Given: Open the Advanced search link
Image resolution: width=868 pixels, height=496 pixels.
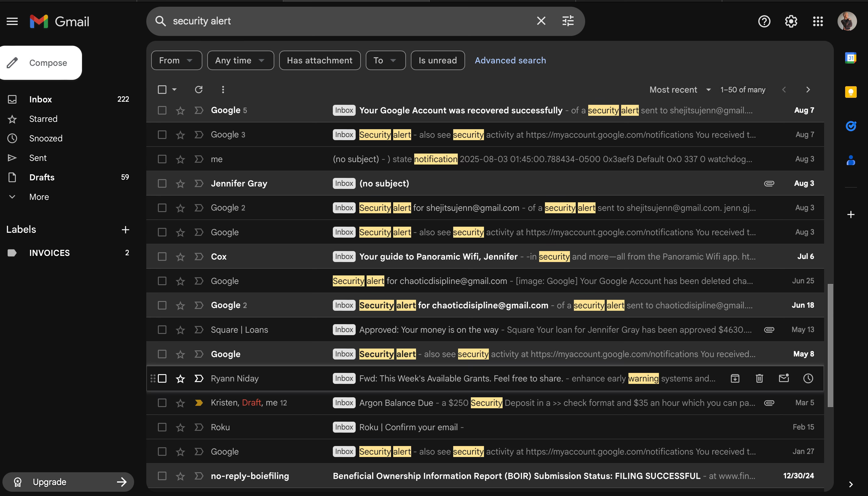Looking at the screenshot, I should click(x=510, y=60).
